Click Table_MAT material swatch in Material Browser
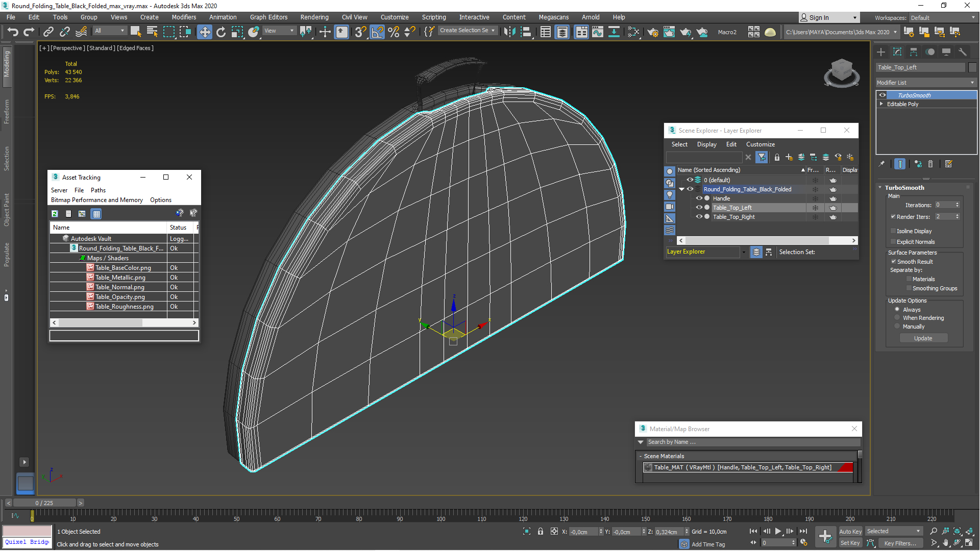This screenshot has height=551, width=980. pyautogui.click(x=648, y=467)
